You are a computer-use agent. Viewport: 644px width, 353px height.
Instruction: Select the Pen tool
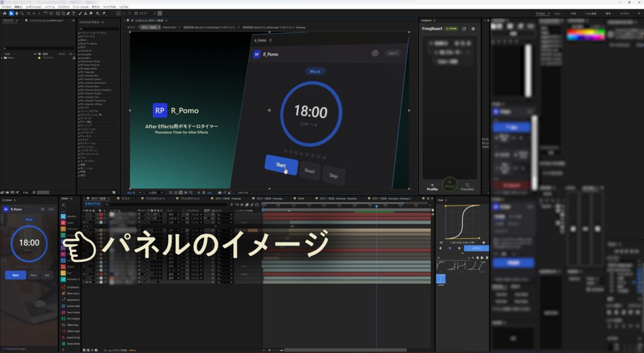pos(68,14)
